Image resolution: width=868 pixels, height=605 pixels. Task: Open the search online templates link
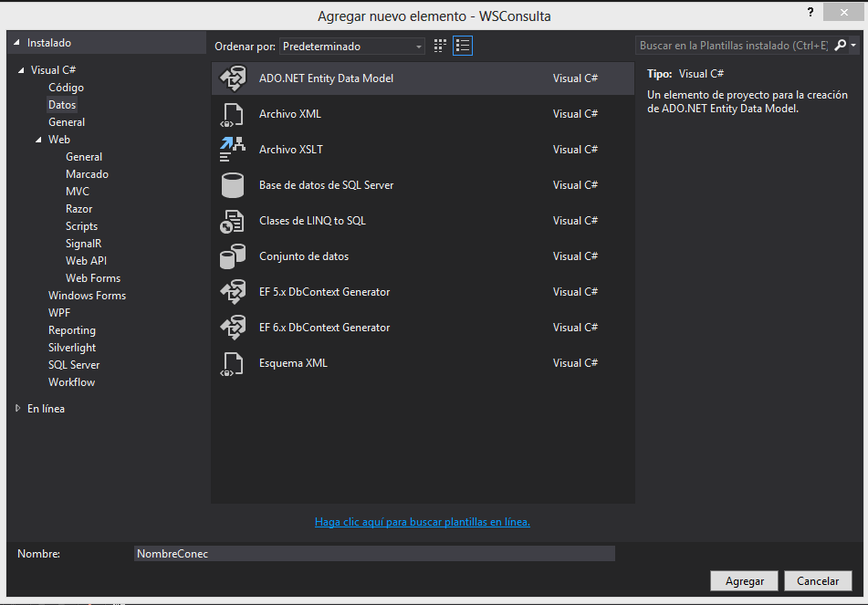pyautogui.click(x=423, y=522)
